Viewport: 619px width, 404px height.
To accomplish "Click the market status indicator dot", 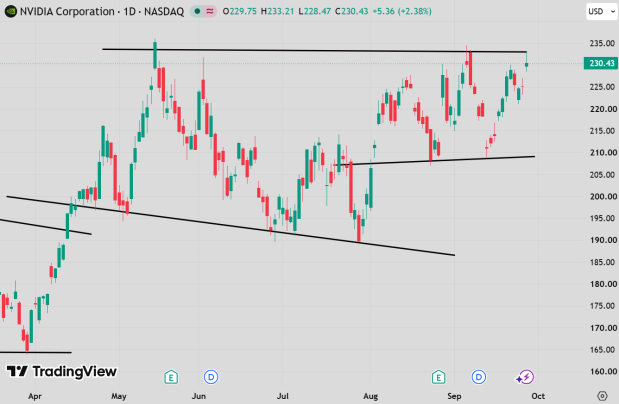I will coord(197,11).
